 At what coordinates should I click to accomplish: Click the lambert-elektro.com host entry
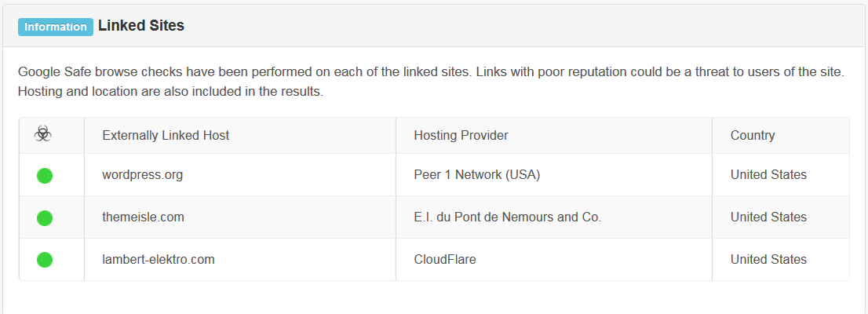pyautogui.click(x=158, y=260)
